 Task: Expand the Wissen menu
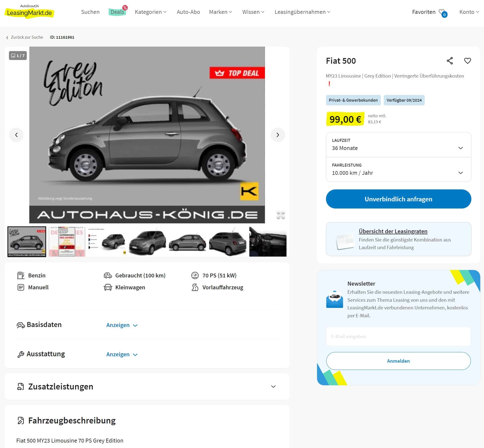pyautogui.click(x=253, y=12)
